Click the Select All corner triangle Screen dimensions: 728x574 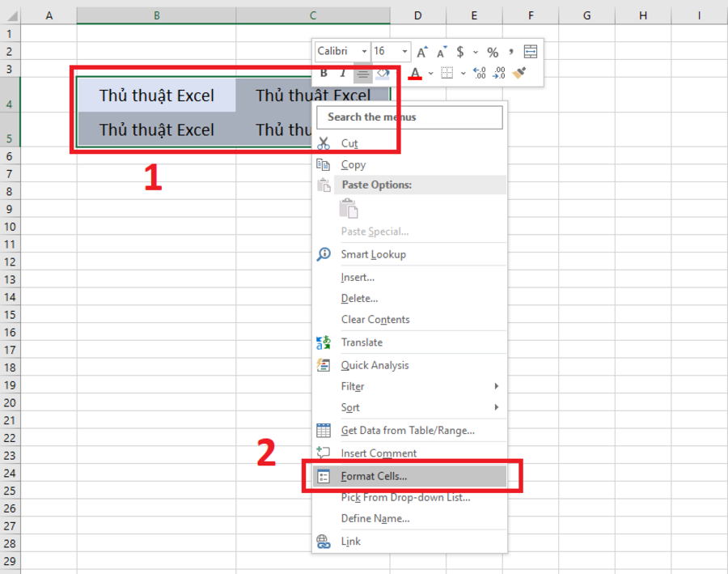click(11, 16)
